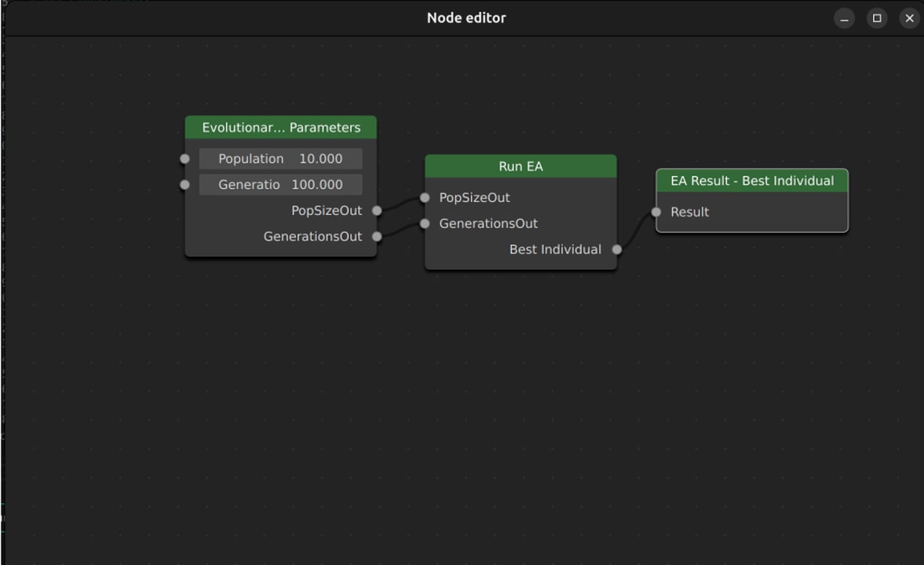Click the PopSizeOut output socket on Parameters node
Image resolution: width=924 pixels, height=565 pixels.
click(x=376, y=211)
